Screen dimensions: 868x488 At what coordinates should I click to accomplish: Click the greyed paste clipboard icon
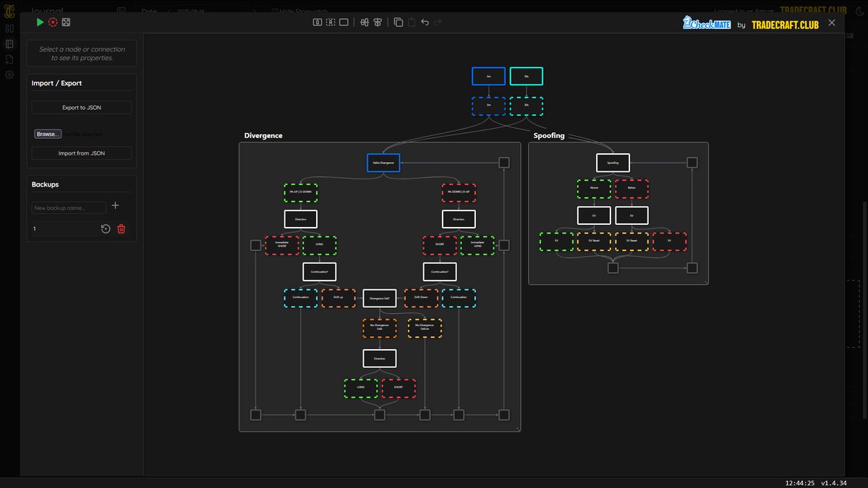[x=412, y=22]
